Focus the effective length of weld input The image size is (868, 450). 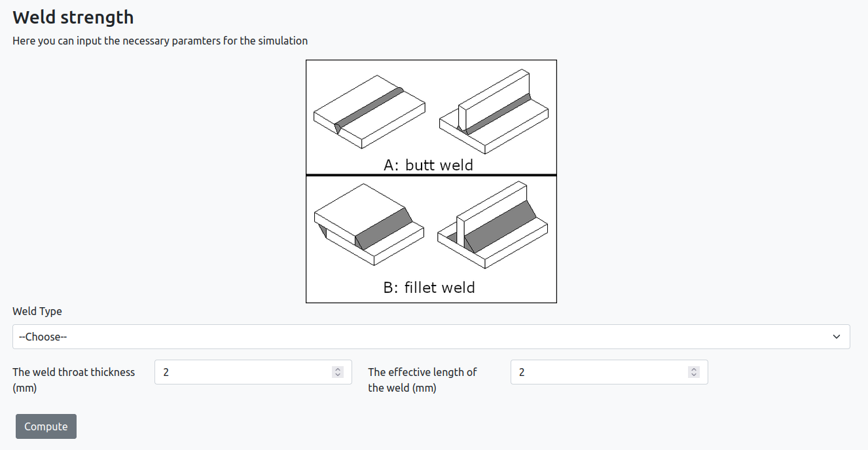[609, 372]
